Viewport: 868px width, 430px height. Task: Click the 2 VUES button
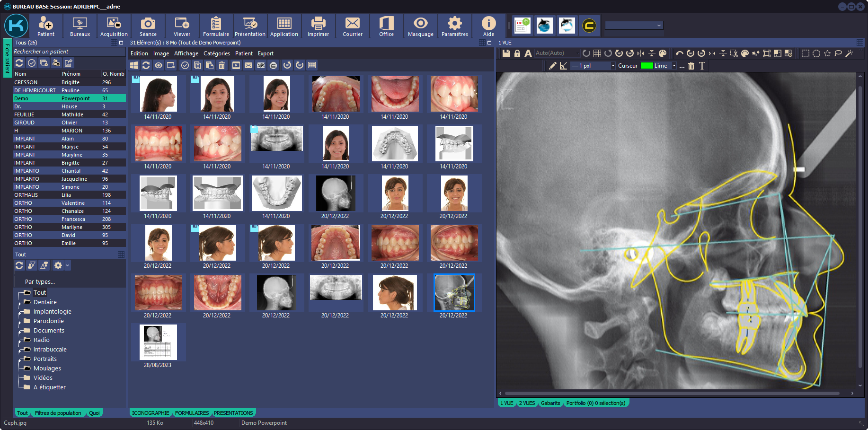(527, 403)
